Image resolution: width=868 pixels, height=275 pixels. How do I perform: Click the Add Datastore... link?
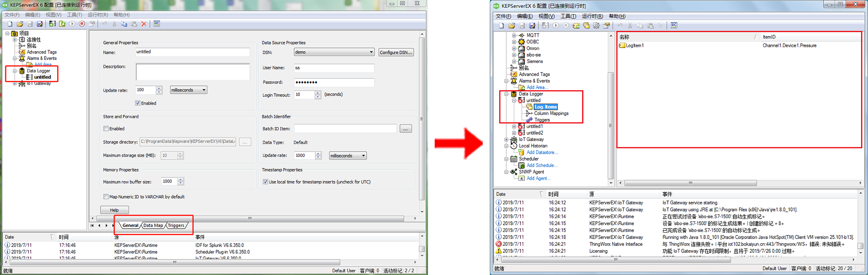click(x=542, y=152)
